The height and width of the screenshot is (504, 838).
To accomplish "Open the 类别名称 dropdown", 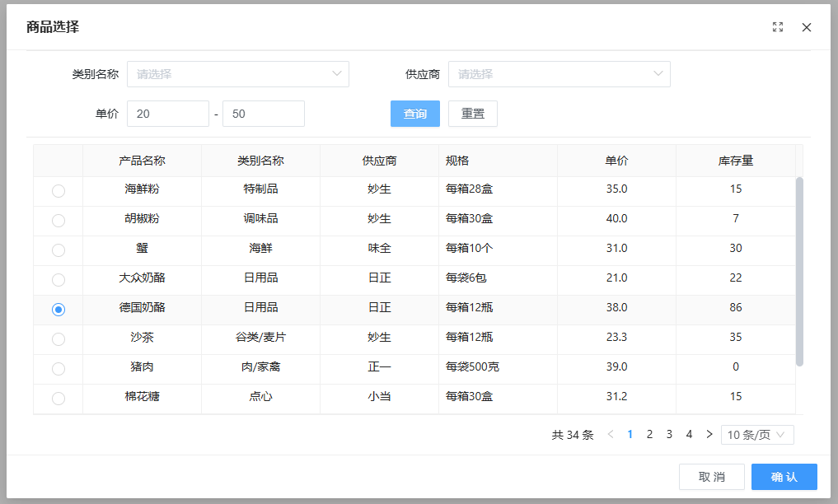I will (237, 74).
